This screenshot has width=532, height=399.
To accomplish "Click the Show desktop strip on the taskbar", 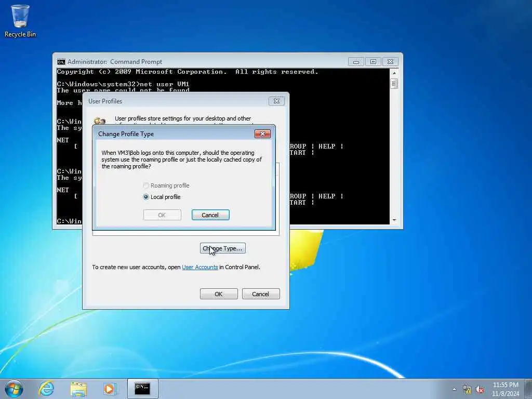I will (528, 389).
